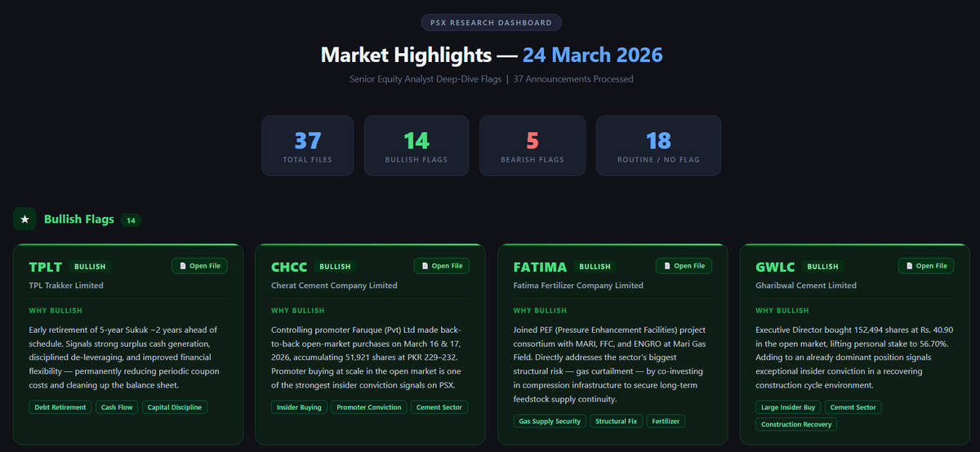The image size is (980, 452).
Task: Click Gharibwal Cement Limited name
Action: (806, 286)
